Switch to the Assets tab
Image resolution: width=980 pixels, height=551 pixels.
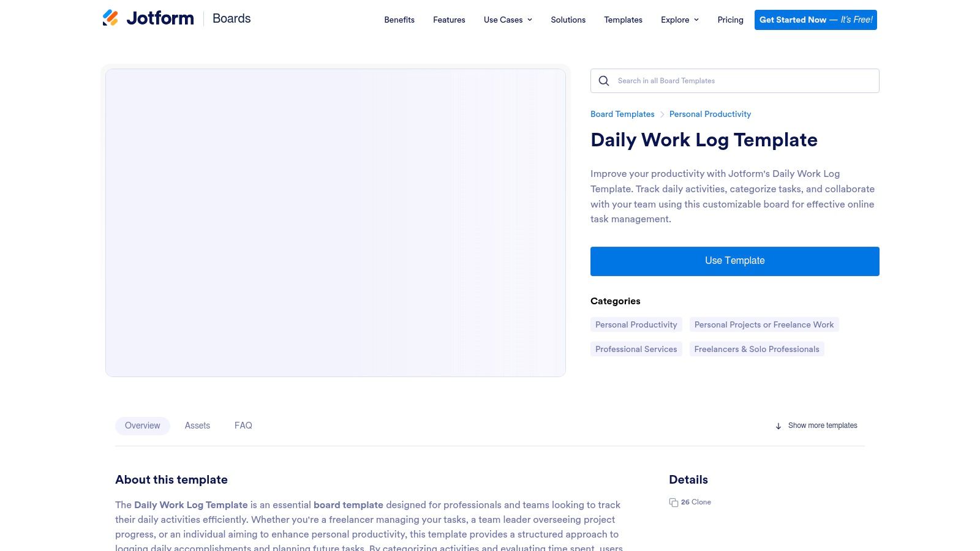[x=197, y=425]
